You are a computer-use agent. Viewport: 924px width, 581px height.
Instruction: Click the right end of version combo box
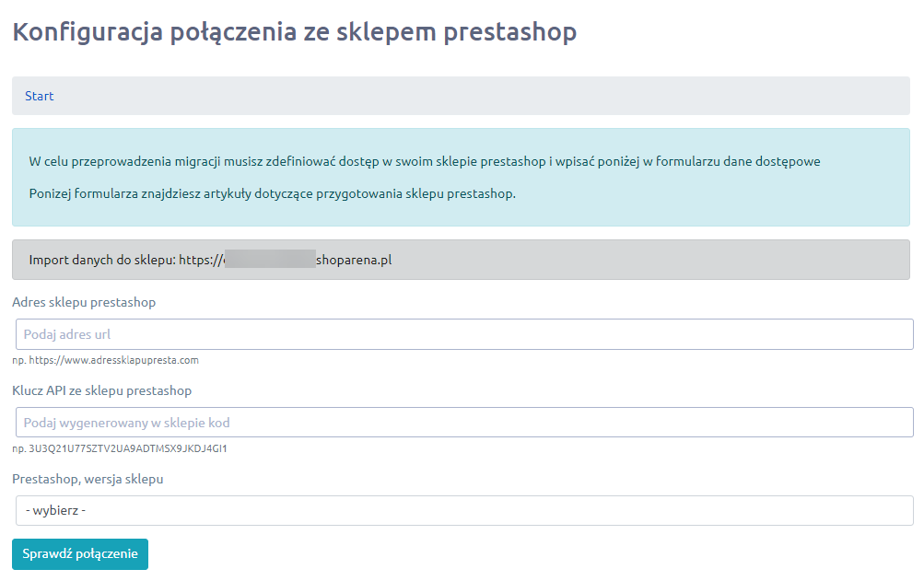[898, 511]
